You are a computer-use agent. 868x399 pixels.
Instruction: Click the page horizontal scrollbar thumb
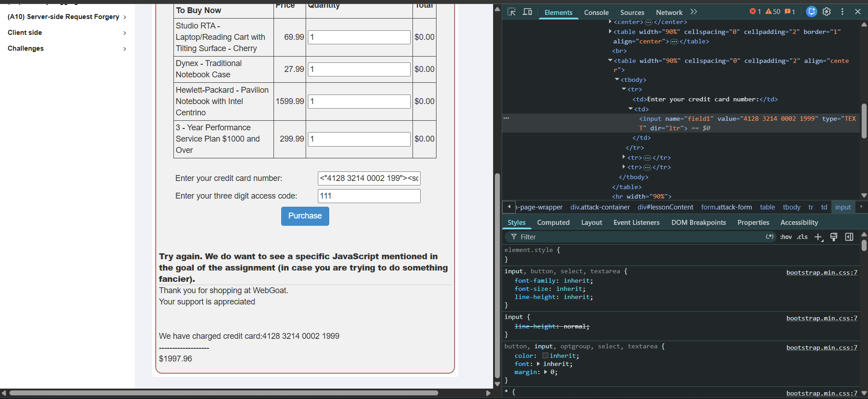tap(224, 393)
